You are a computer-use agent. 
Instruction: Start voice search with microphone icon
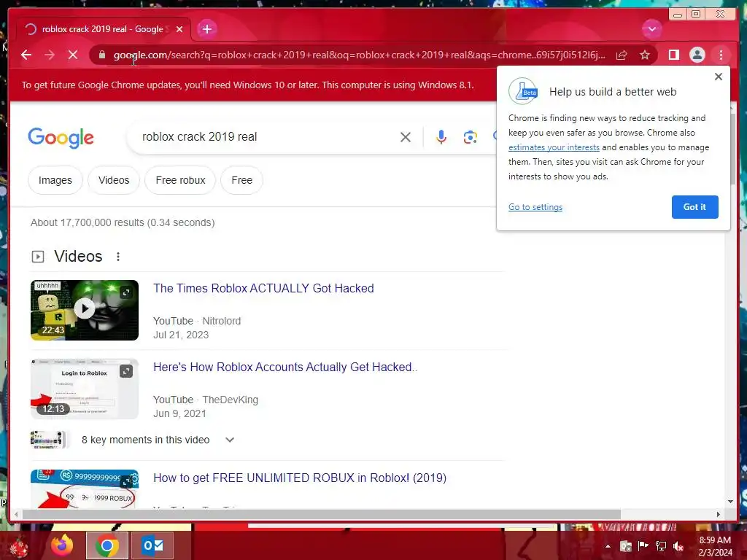[x=441, y=137]
